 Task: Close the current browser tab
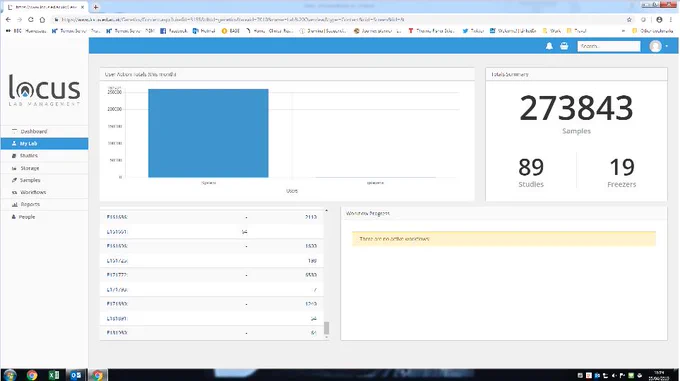pyautogui.click(x=82, y=7)
